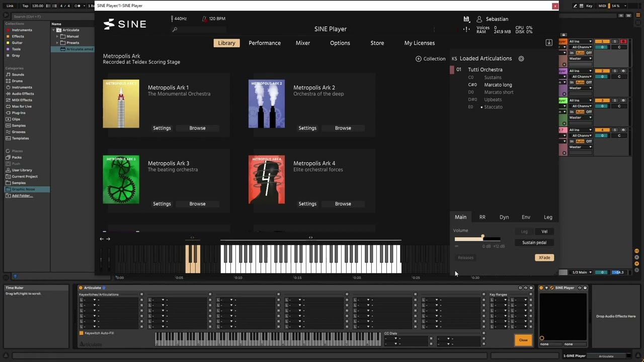Expand the Presets folder in Ableton browser
The height and width of the screenshot is (362, 644).
57,43
